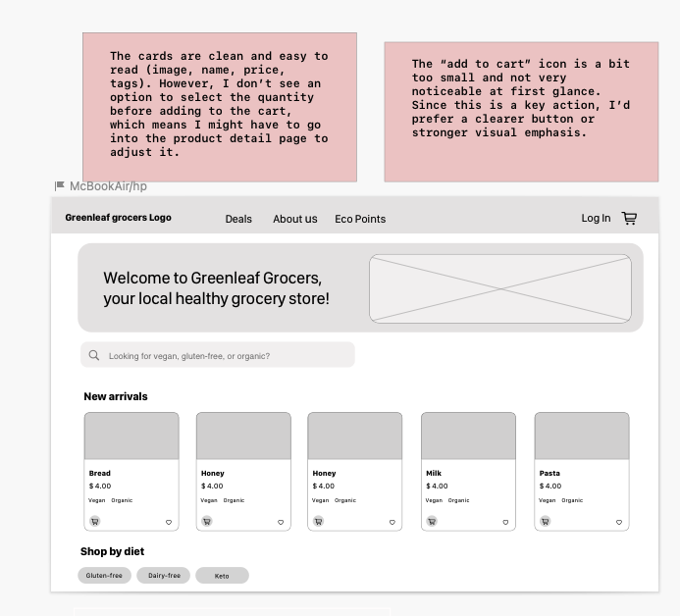The image size is (680, 616).
Task: Open the Deals menu item
Action: 238,219
